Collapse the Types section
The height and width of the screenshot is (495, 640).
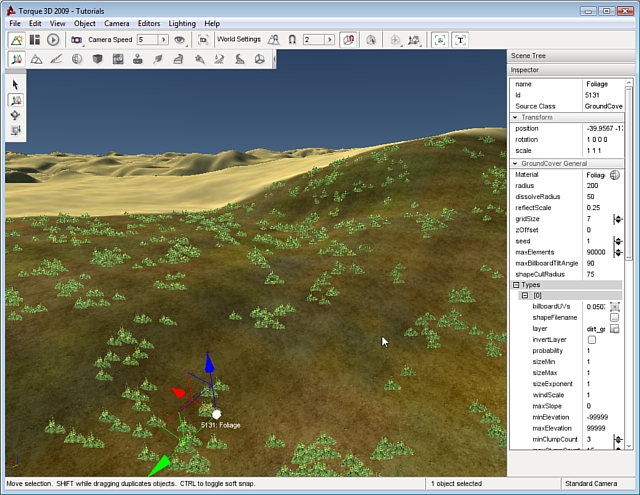pyautogui.click(x=516, y=285)
